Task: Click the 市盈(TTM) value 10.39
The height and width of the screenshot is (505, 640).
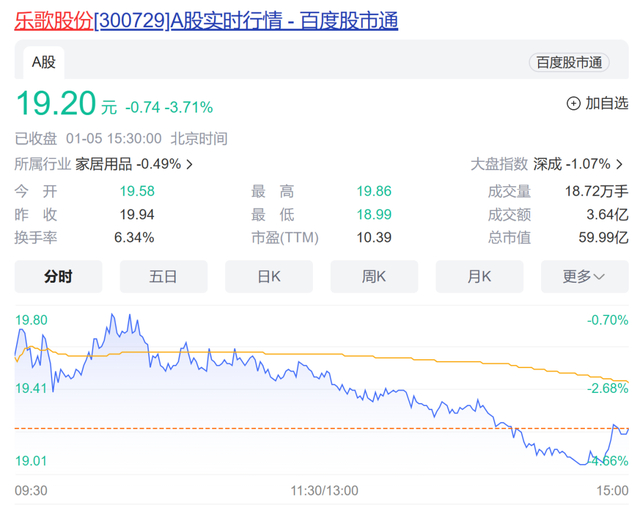Action: (374, 237)
